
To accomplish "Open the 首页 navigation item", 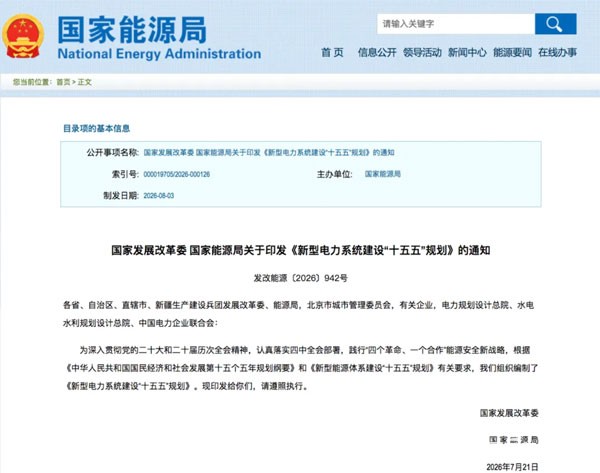I will [332, 52].
